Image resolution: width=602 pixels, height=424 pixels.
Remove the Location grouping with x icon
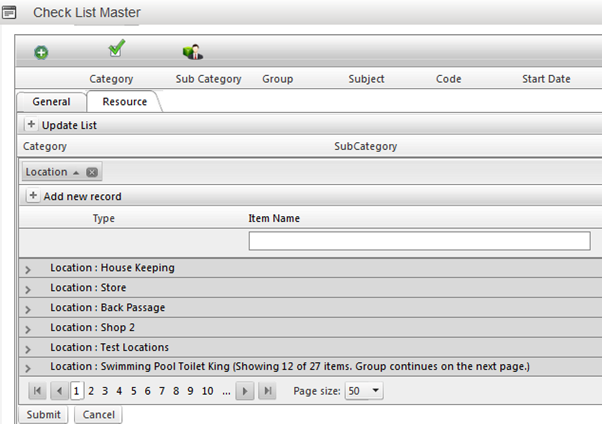click(x=92, y=172)
